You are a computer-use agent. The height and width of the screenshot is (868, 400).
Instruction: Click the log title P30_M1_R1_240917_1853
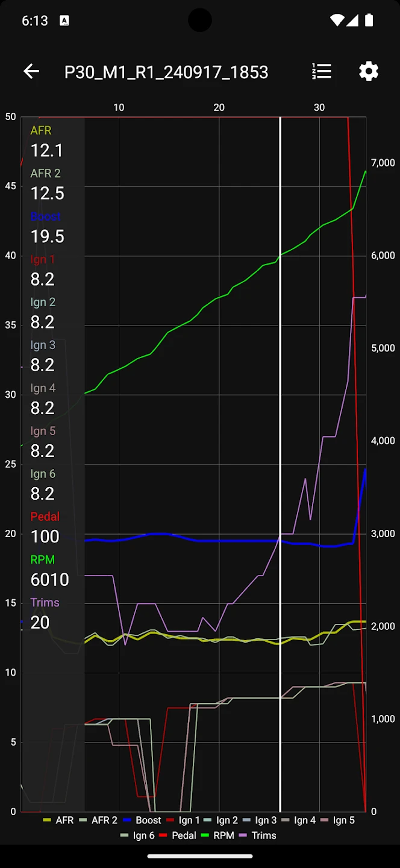click(x=166, y=72)
